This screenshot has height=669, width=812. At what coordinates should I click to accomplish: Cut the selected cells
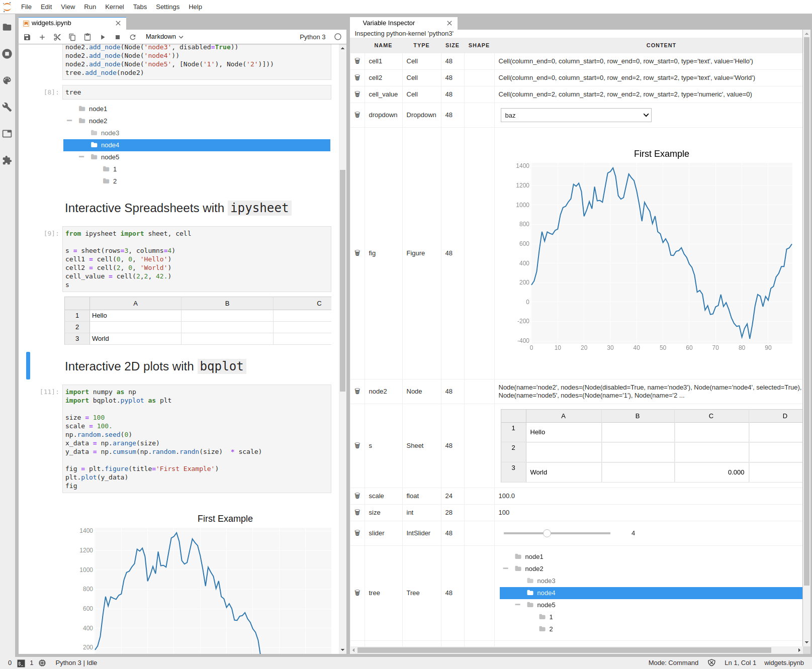pyautogui.click(x=57, y=37)
